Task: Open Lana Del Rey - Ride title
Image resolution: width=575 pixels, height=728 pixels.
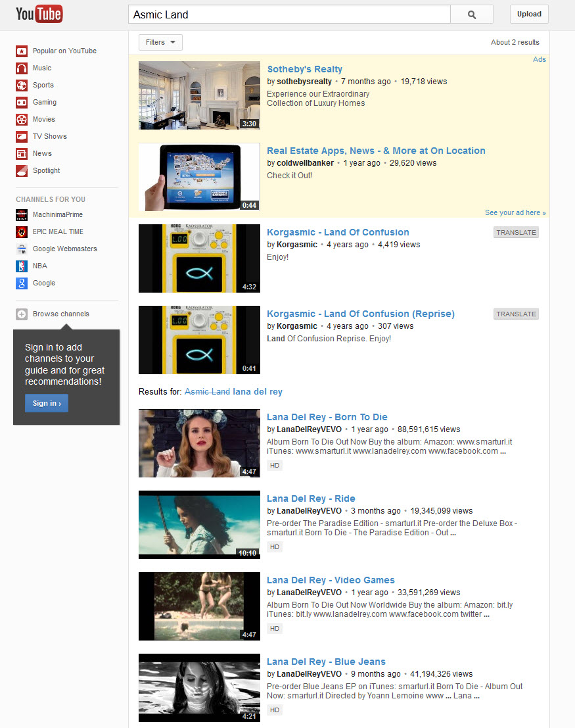Action: click(x=311, y=498)
